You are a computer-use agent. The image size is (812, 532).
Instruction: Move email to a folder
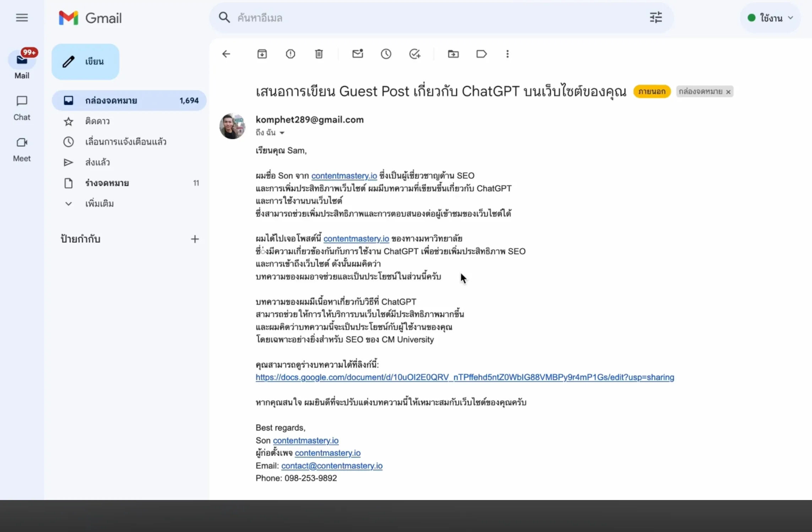pyautogui.click(x=453, y=54)
